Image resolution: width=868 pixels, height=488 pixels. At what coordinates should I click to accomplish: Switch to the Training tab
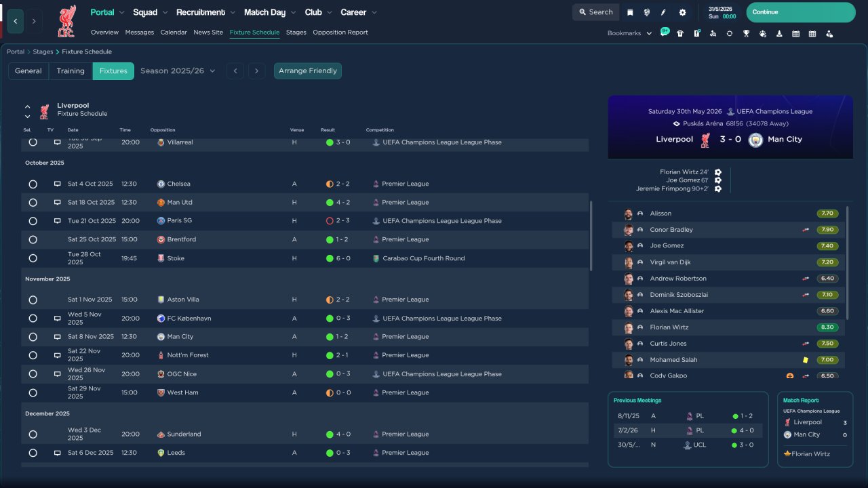(71, 70)
